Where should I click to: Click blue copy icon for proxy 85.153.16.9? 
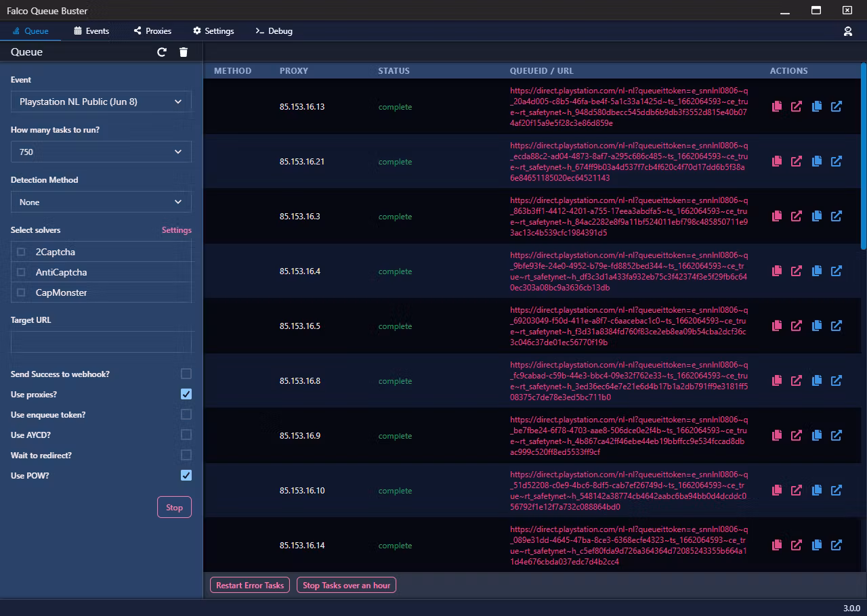tap(817, 436)
